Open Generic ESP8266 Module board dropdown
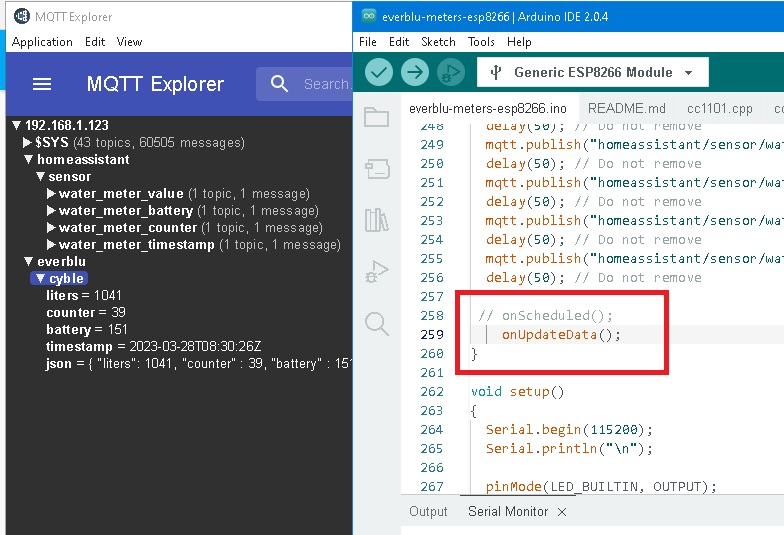 point(592,72)
